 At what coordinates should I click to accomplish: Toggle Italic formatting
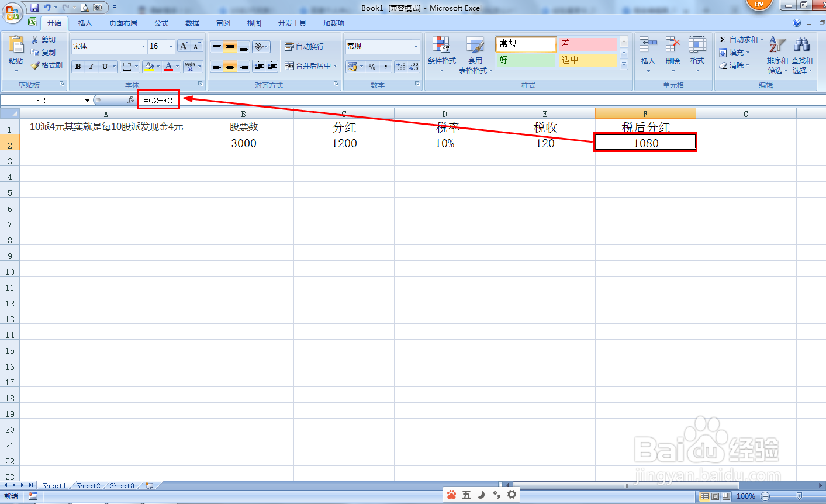pos(91,67)
